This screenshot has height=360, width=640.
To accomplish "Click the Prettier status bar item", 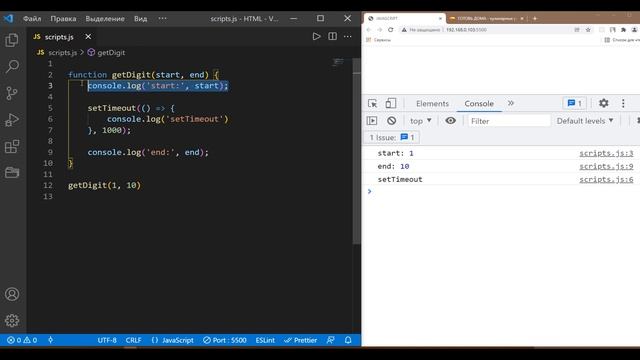I will pyautogui.click(x=300, y=340).
